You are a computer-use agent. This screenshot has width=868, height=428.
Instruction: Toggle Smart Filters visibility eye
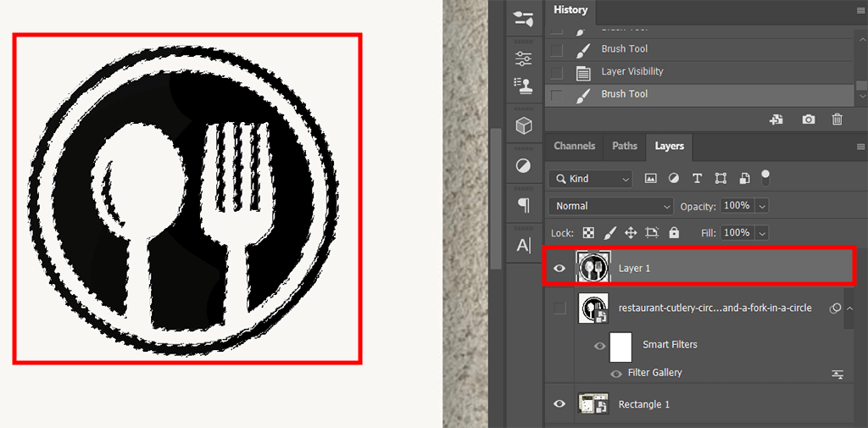(599, 346)
